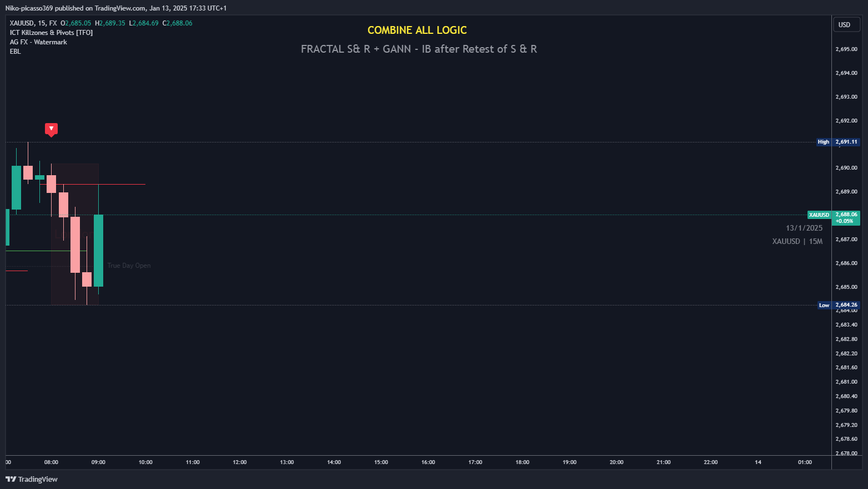Select the XAUUSD, 15, FX symbol legend
This screenshot has width=868, height=489.
click(x=33, y=23)
